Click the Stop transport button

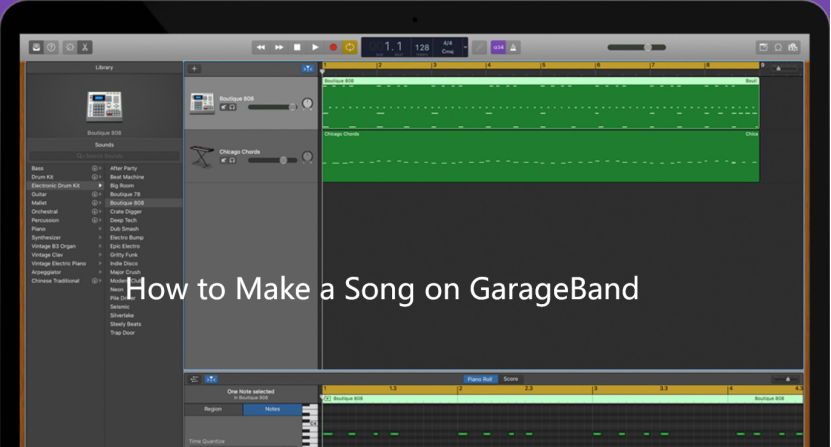pos(297,47)
